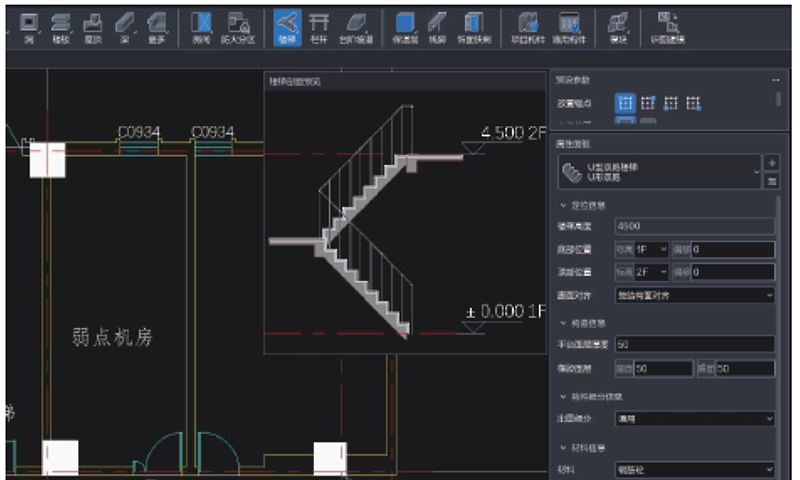Select the 楼梯 (stair) tool
800x480 pixels.
pos(288,26)
